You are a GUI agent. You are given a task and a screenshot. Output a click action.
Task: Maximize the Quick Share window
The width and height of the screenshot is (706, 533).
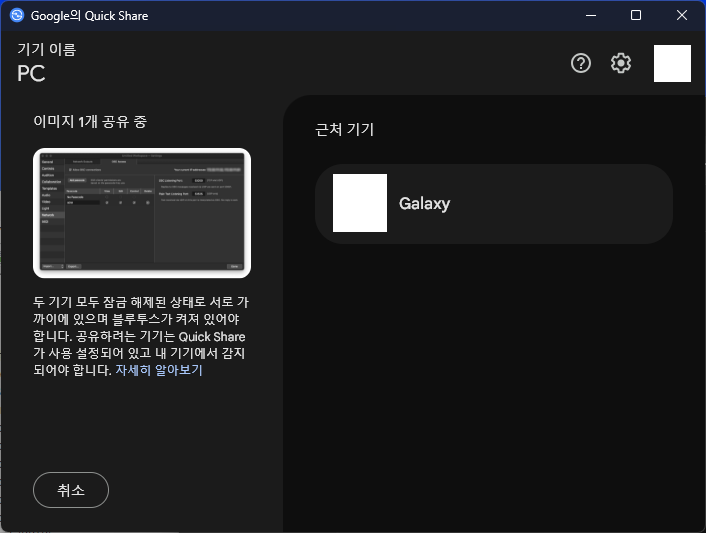636,15
